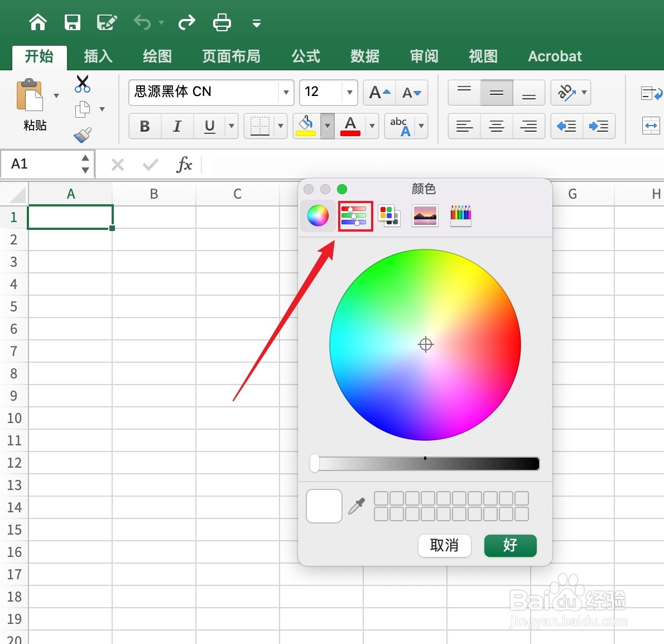Undo the last action
The image size is (664, 644).
[x=142, y=22]
